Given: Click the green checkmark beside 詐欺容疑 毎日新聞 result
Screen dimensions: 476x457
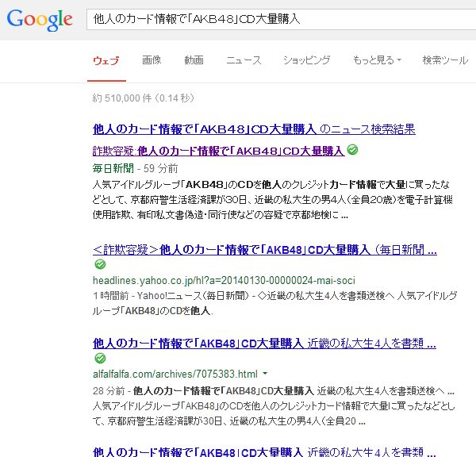Looking at the screenshot, I should tap(352, 150).
